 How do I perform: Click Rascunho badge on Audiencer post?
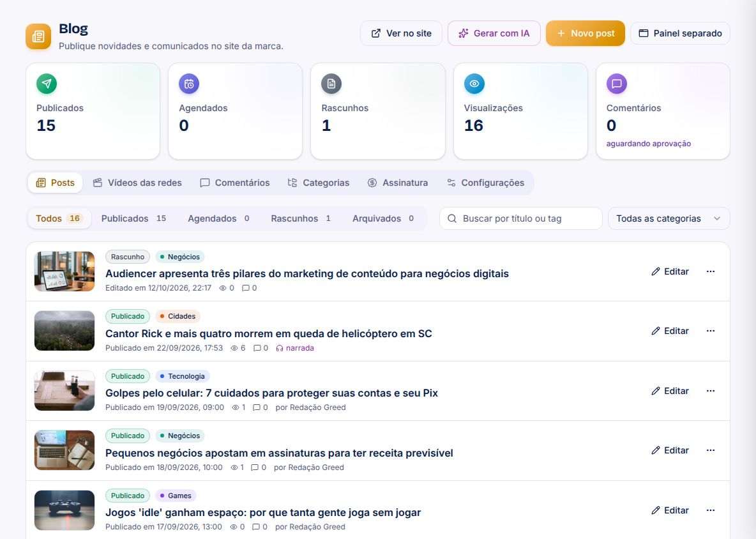[128, 257]
